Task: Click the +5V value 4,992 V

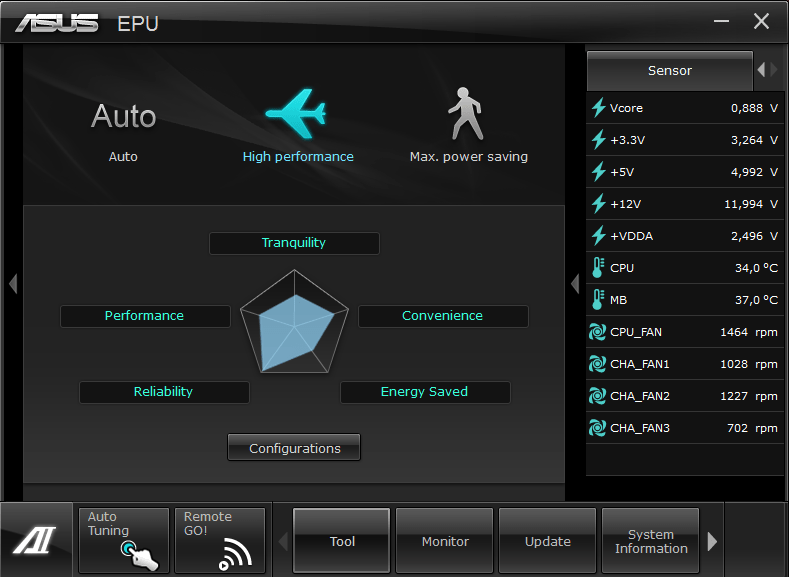Action: (754, 172)
